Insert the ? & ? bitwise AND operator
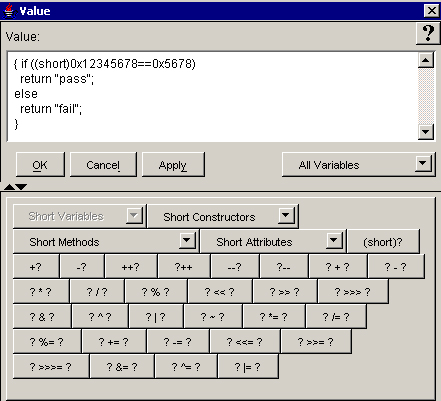The width and height of the screenshot is (441, 401). point(42,317)
